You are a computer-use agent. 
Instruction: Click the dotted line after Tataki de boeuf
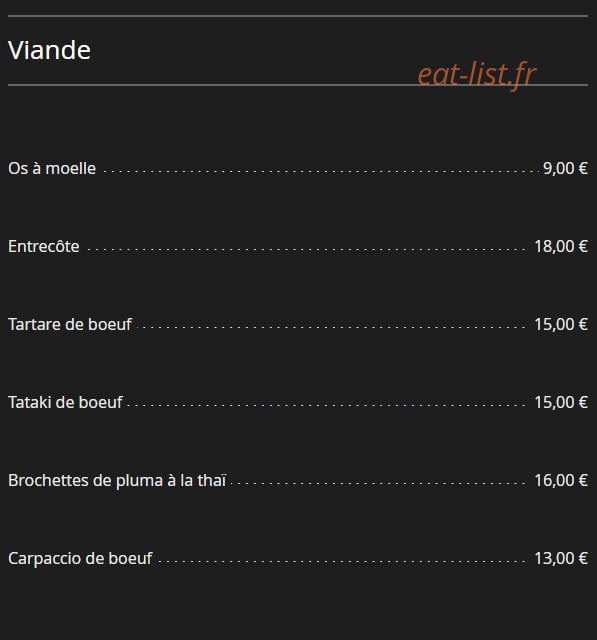[326, 405]
